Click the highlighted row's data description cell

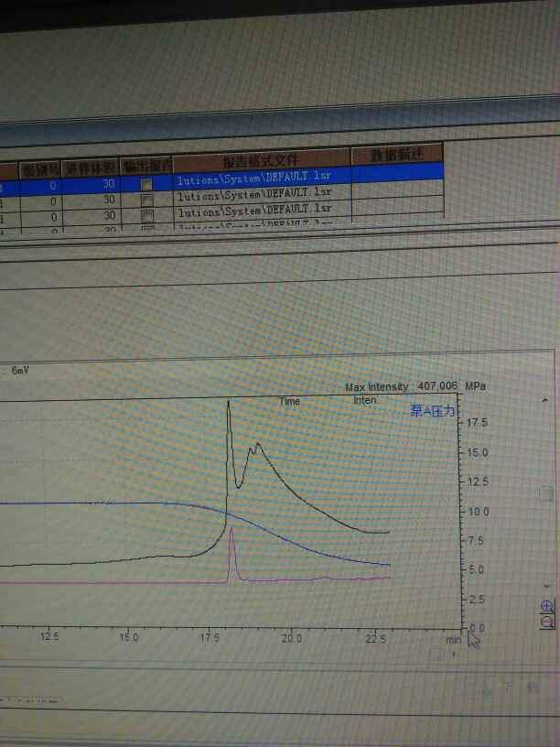point(398,172)
